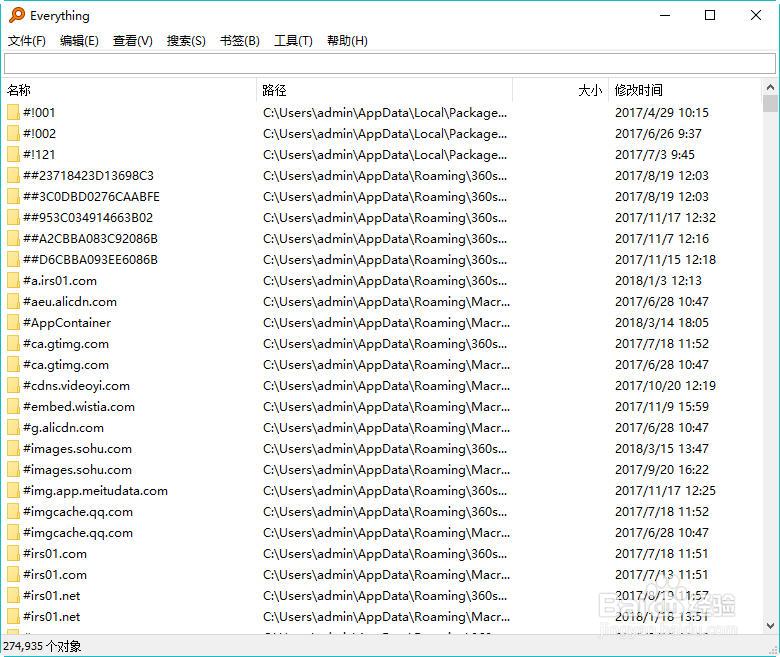Click date 2017/11/17 12:32
The height and width of the screenshot is (657, 780).
point(665,217)
